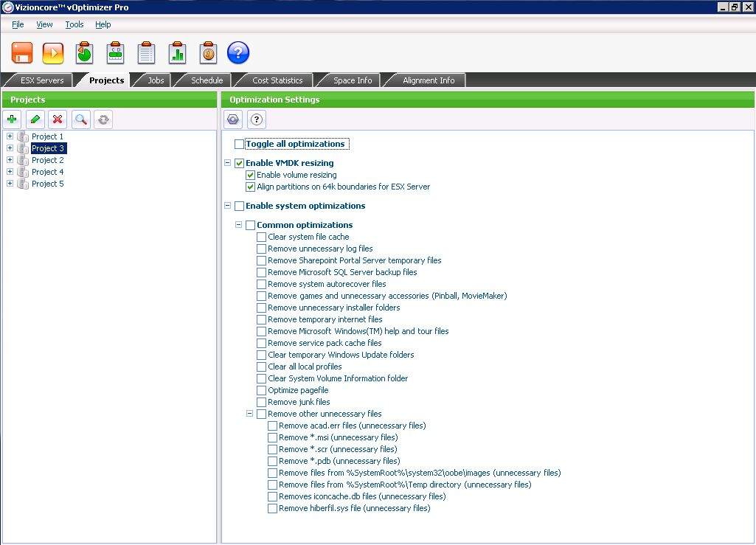Image resolution: width=756 pixels, height=545 pixels.
Task: Click the Project 2 server icon
Action: point(23,160)
